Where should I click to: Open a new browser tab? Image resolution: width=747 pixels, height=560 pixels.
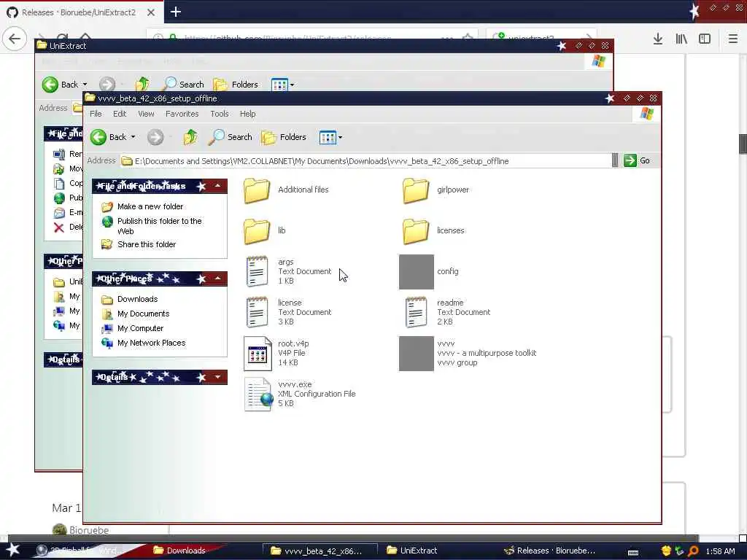coord(176,12)
